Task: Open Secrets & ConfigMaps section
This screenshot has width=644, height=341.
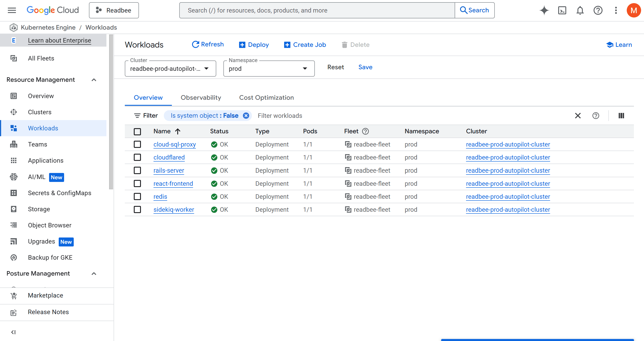Action: coord(59,193)
